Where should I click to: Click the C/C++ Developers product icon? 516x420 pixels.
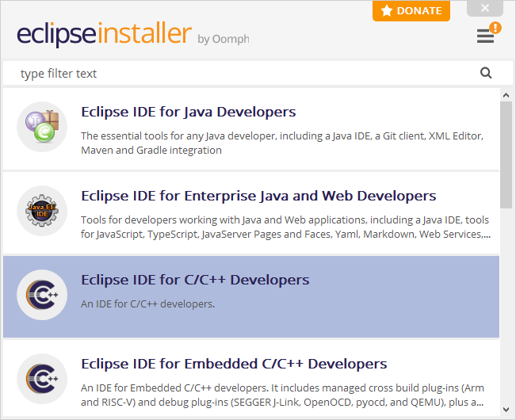point(42,295)
